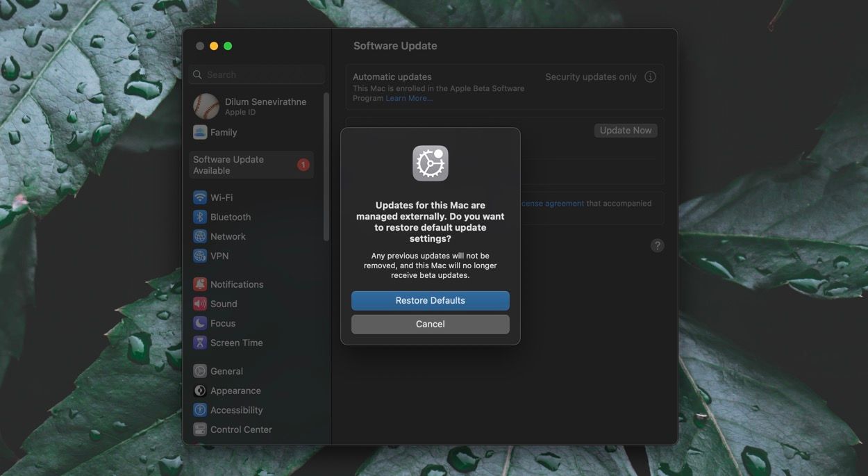The height and width of the screenshot is (476, 868).
Task: Select the Bluetooth sidebar label
Action: (231, 217)
